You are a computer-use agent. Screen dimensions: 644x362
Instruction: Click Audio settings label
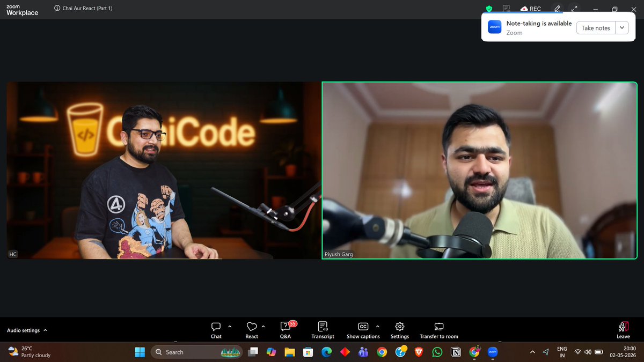pyautogui.click(x=23, y=330)
